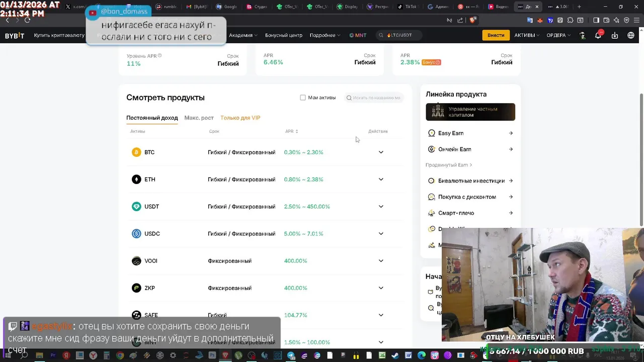Open Steam from the taskbar
The height and width of the screenshot is (362, 644).
[395, 355]
